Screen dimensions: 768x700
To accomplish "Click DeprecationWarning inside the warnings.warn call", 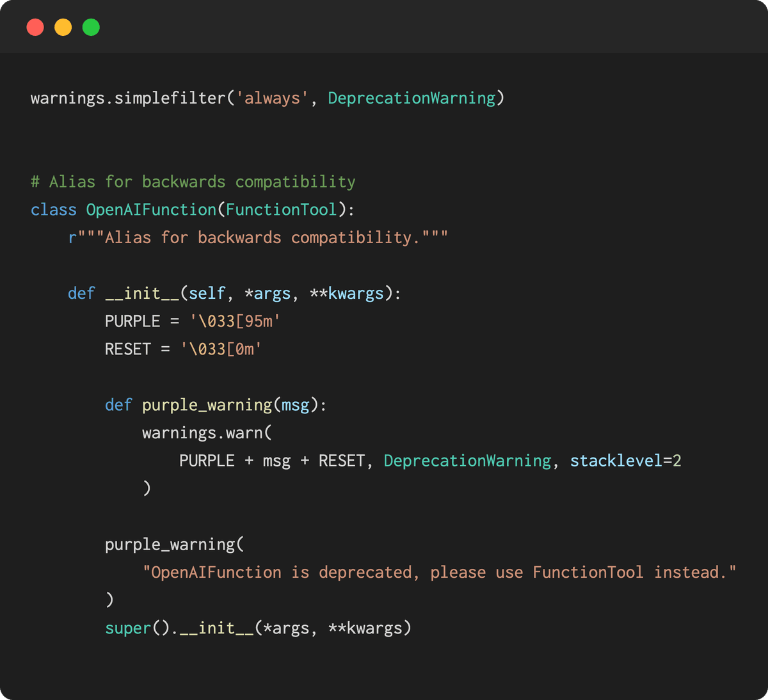I will point(467,461).
